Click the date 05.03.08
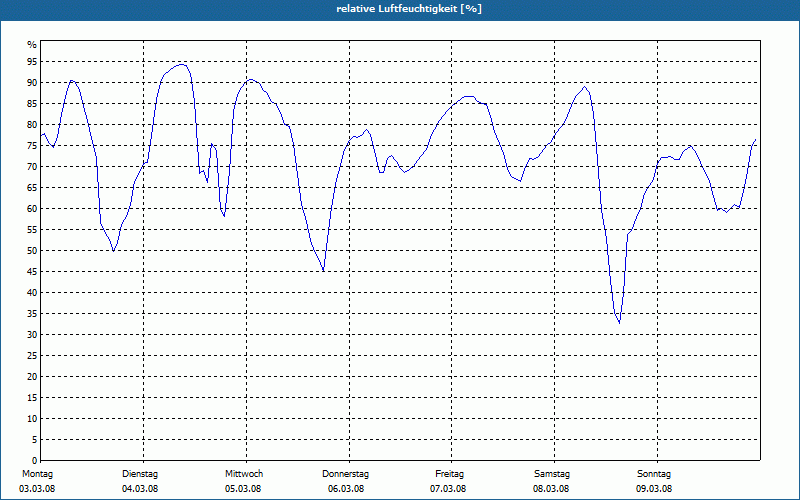 click(x=243, y=489)
